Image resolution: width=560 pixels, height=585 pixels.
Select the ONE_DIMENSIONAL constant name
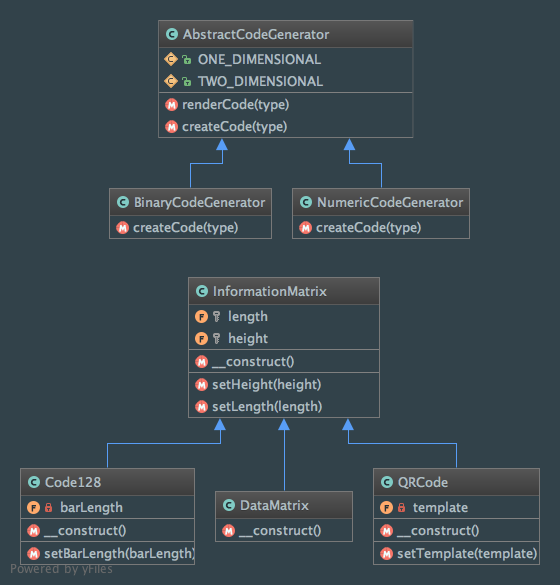click(259, 59)
